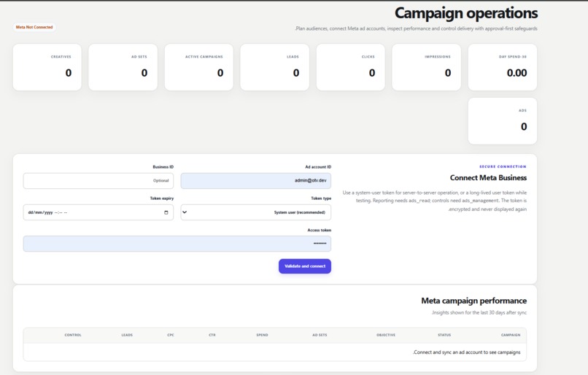Click the Status column header
588x375 pixels.
pyautogui.click(x=444, y=335)
